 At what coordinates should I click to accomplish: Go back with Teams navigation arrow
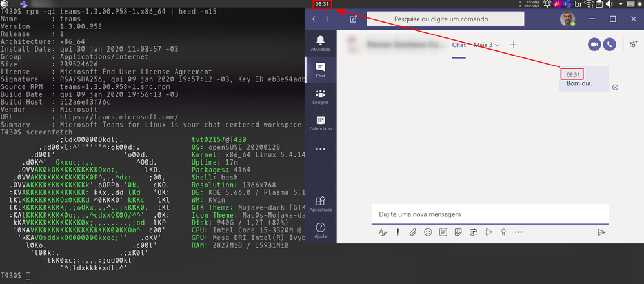pyautogui.click(x=314, y=19)
